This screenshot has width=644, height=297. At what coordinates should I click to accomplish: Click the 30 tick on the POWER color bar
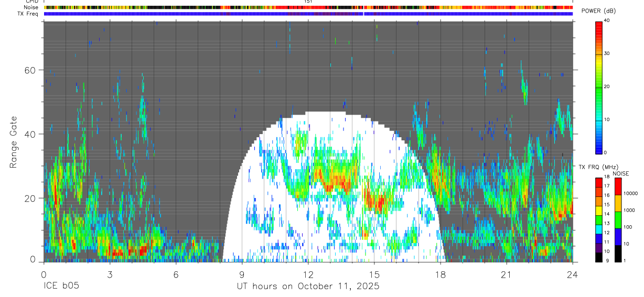point(607,53)
